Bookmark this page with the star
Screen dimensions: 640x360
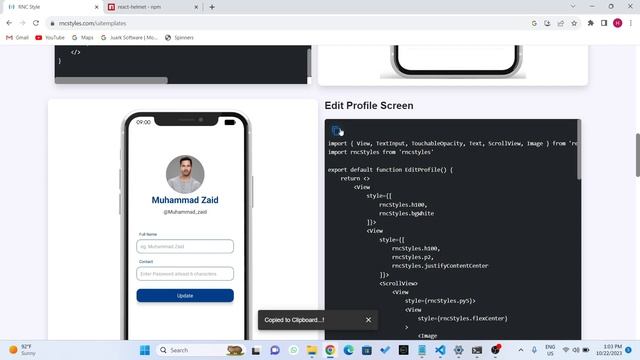coord(574,23)
